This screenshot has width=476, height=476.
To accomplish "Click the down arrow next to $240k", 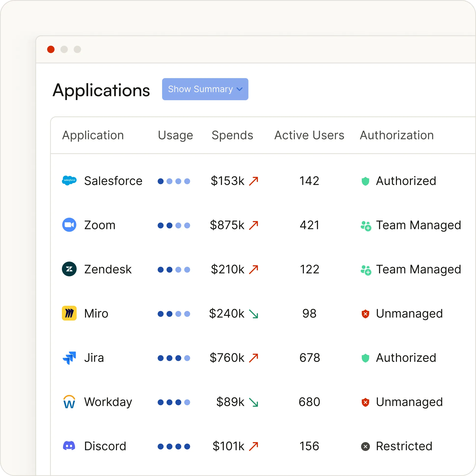I will click(x=253, y=314).
